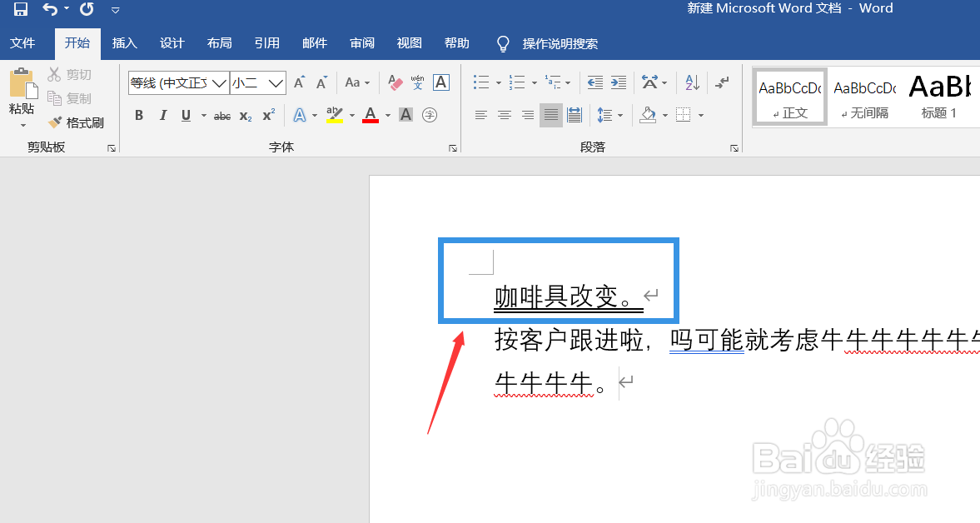Viewport: 980px width, 523px height.
Task: Open the 审阅 ribbon tab
Action: (x=361, y=43)
